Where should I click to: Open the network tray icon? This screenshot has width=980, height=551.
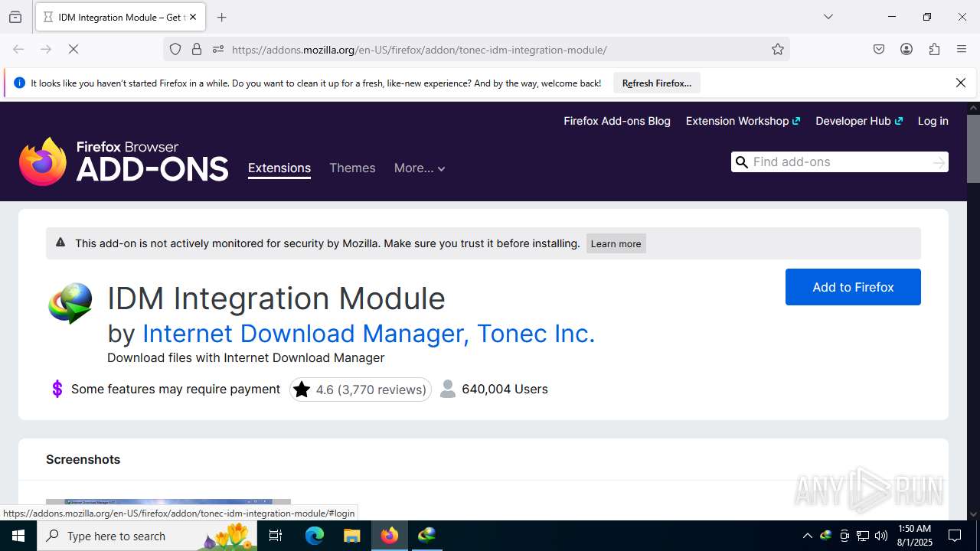[863, 536]
